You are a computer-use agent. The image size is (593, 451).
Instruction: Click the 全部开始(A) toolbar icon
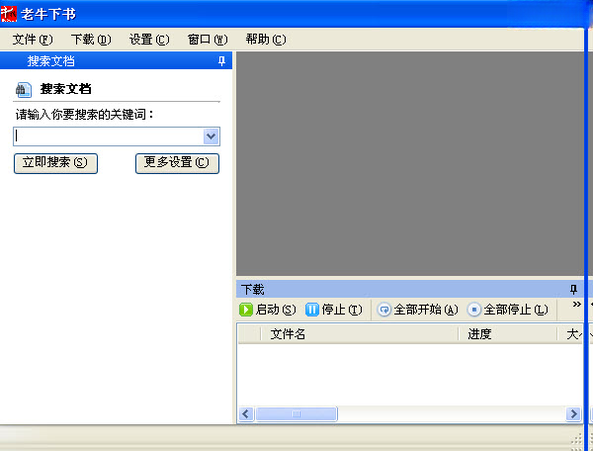[384, 310]
